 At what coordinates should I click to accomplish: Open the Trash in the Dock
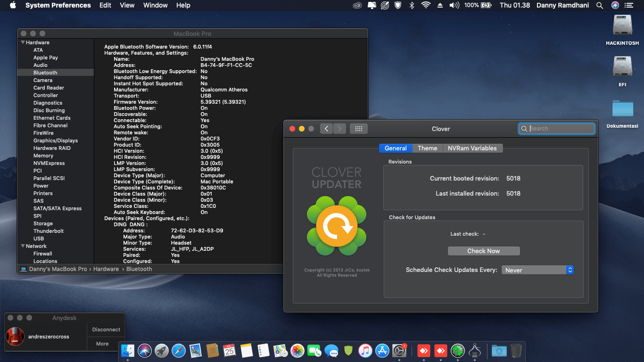click(516, 351)
